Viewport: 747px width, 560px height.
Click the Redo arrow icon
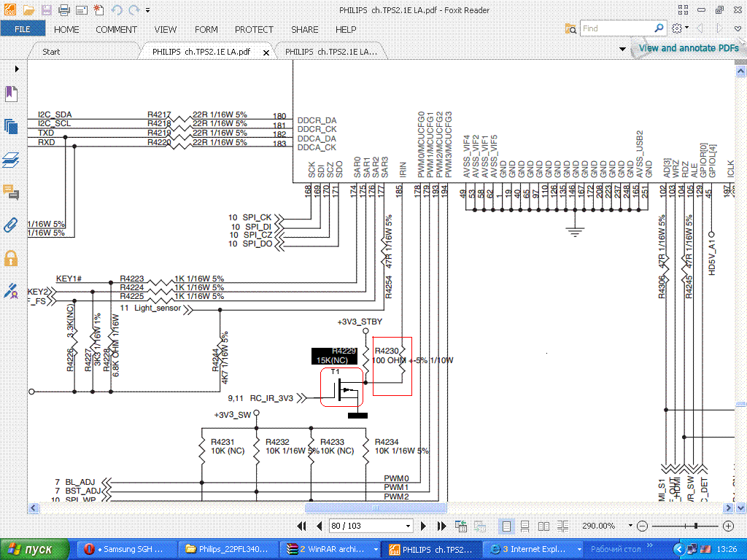click(134, 9)
